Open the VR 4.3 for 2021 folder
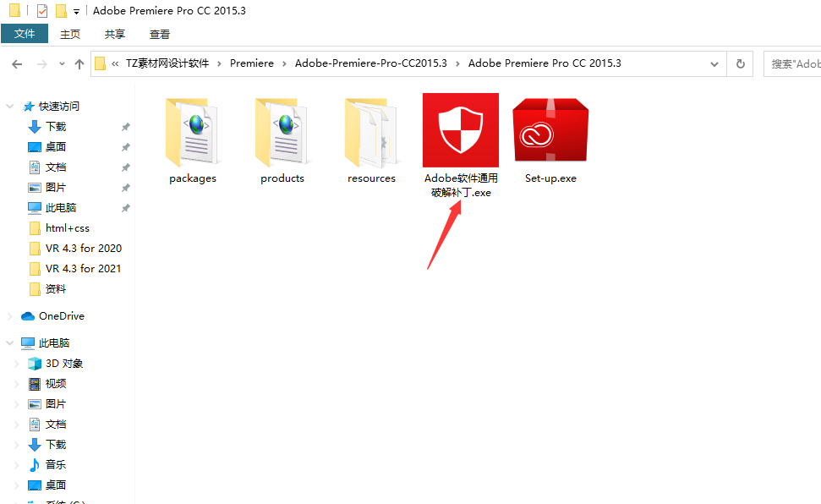821x504 pixels. tap(83, 269)
